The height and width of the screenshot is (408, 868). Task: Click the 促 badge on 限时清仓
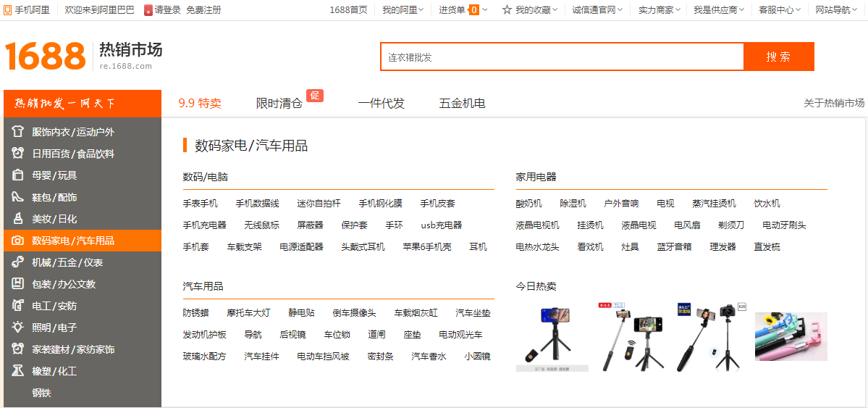pos(314,96)
